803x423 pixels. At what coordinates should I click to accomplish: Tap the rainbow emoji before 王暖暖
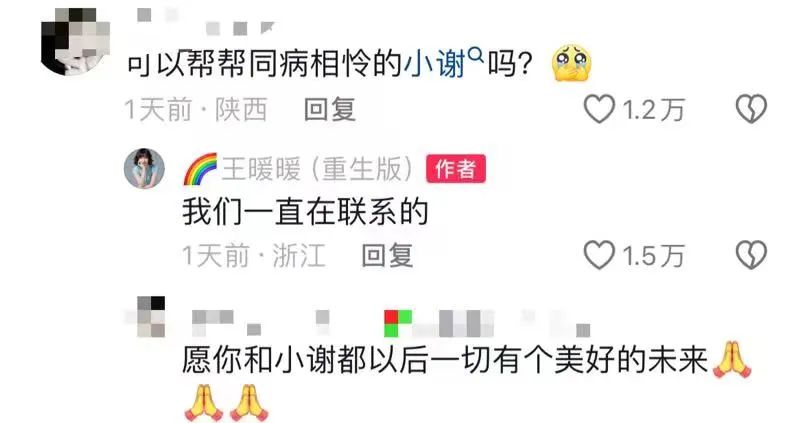point(200,169)
